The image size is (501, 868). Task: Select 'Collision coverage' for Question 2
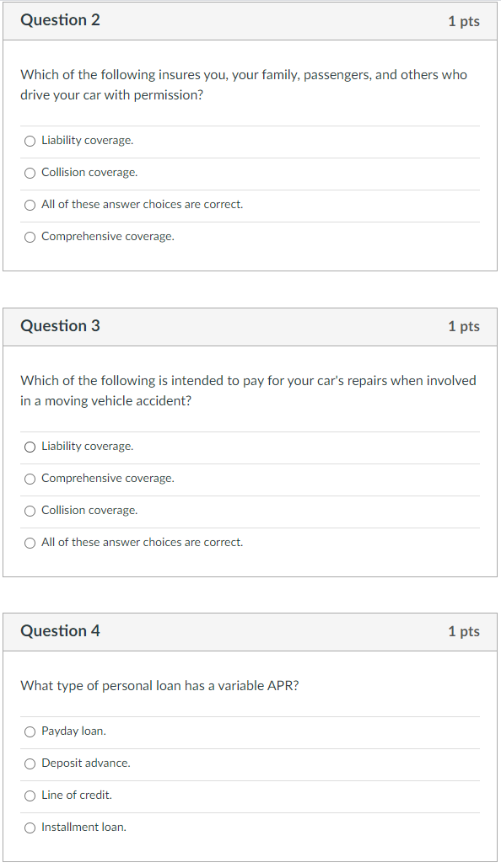pyautogui.click(x=30, y=173)
